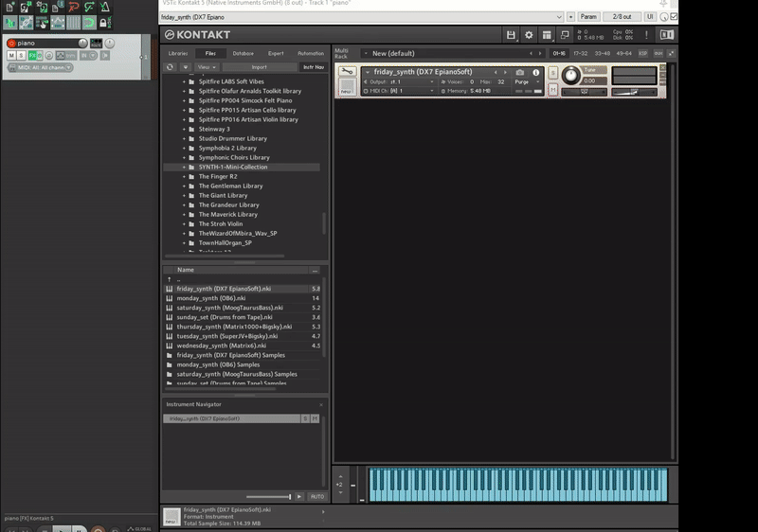Image resolution: width=758 pixels, height=532 pixels.
Task: Switch to the Files tab
Action: (210, 54)
